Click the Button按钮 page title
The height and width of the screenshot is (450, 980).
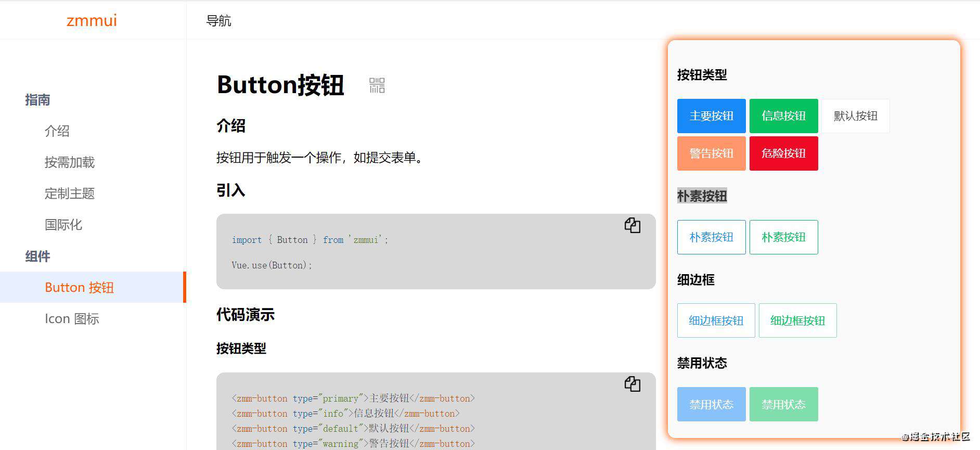(280, 85)
